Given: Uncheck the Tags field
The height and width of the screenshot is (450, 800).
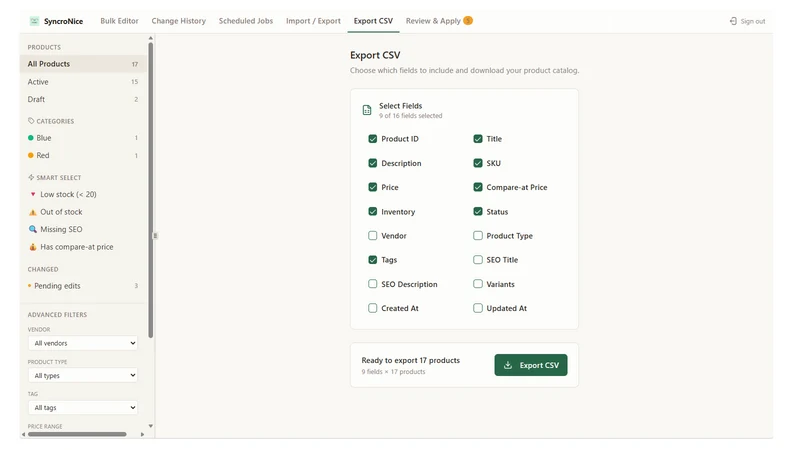Looking at the screenshot, I should pyautogui.click(x=372, y=260).
